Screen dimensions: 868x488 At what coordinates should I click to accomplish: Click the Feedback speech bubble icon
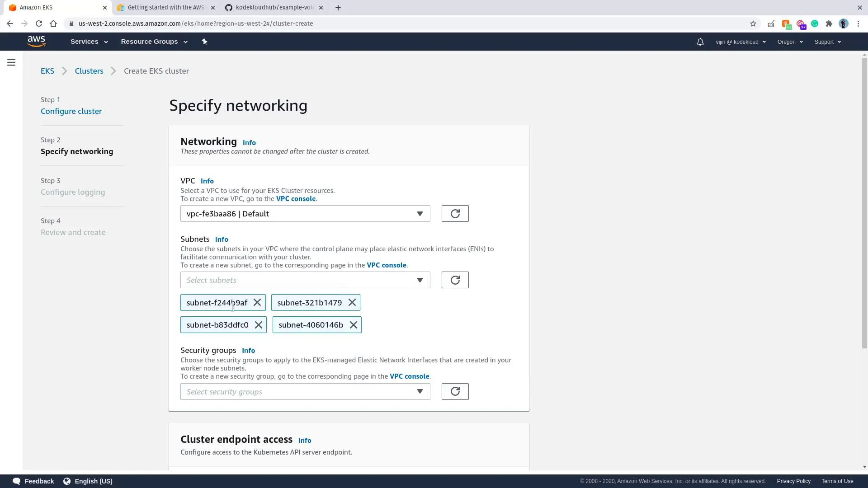click(x=16, y=481)
